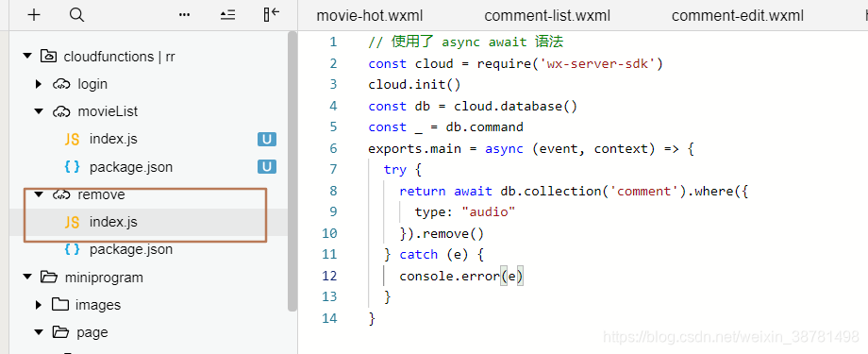Click line number 1 in gutter

tap(333, 42)
